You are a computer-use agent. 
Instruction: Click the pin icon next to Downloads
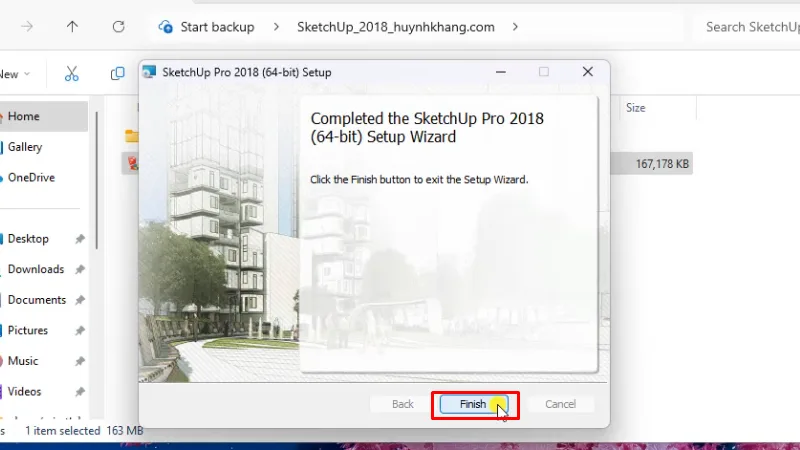pyautogui.click(x=80, y=269)
